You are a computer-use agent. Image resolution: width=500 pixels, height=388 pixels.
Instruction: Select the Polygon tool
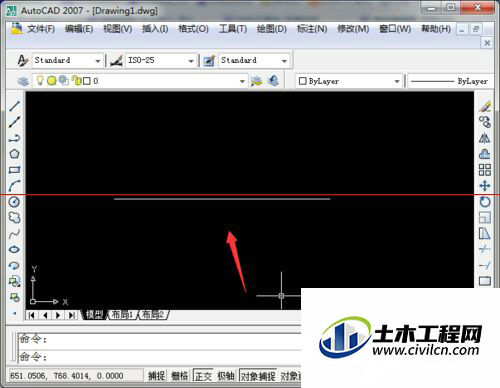point(14,154)
